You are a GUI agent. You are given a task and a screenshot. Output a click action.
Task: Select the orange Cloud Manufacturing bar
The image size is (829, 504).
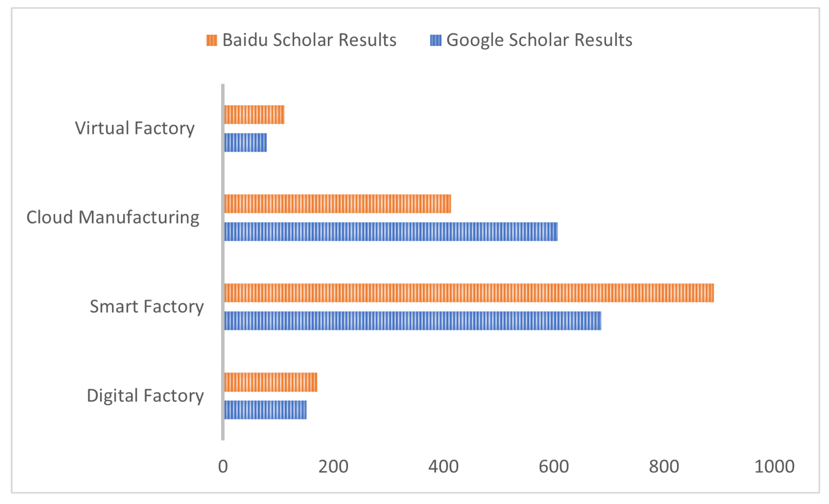point(338,204)
